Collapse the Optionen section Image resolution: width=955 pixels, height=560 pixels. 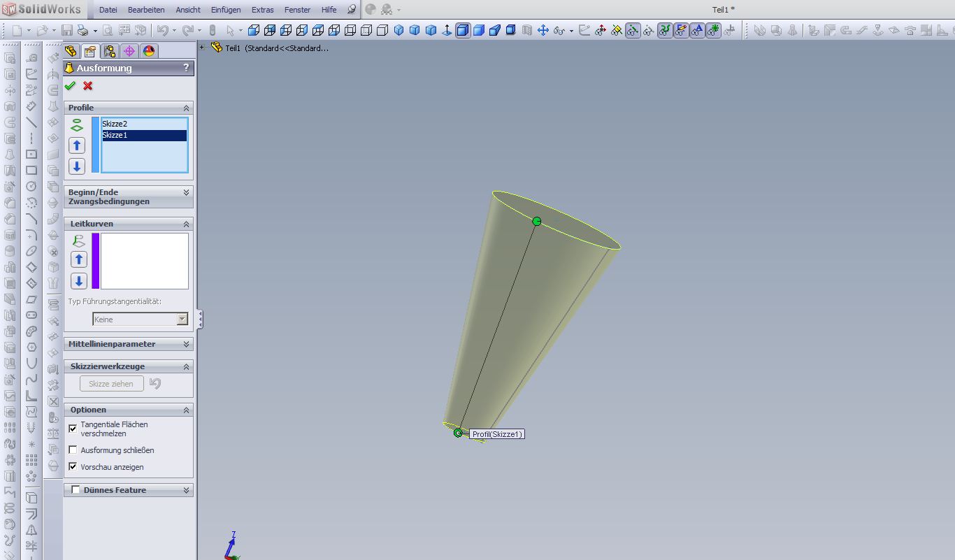click(x=186, y=410)
